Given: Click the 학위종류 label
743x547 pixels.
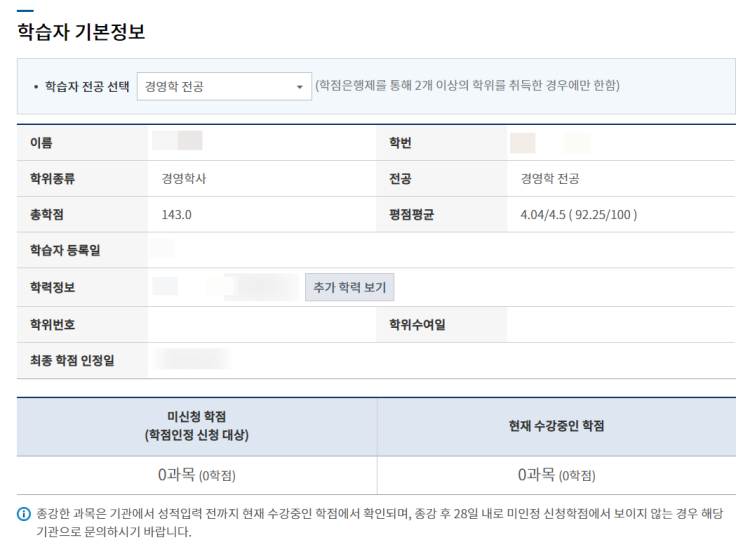Looking at the screenshot, I should (53, 179).
